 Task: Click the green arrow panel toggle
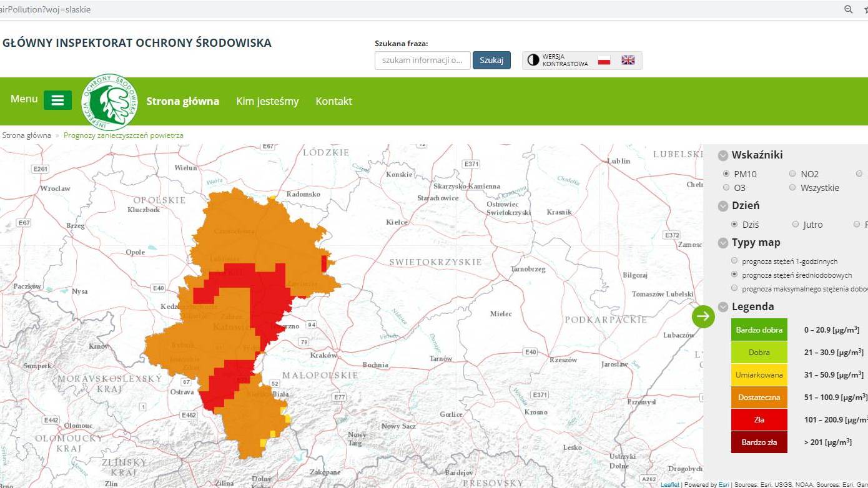click(x=703, y=316)
